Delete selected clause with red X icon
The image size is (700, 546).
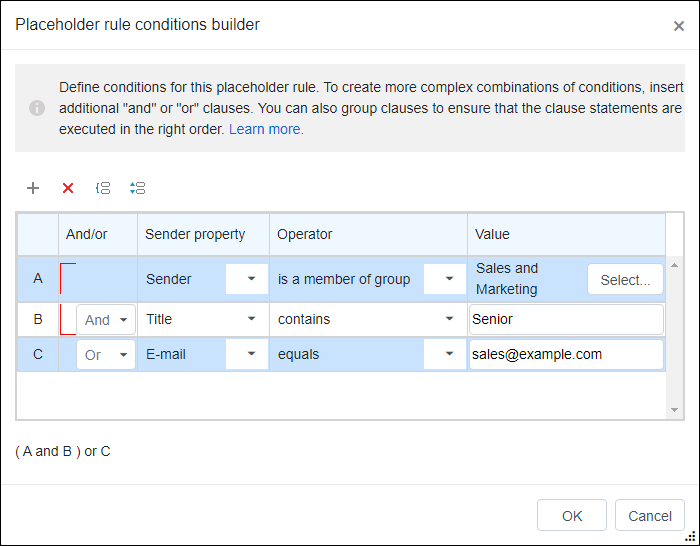(68, 188)
